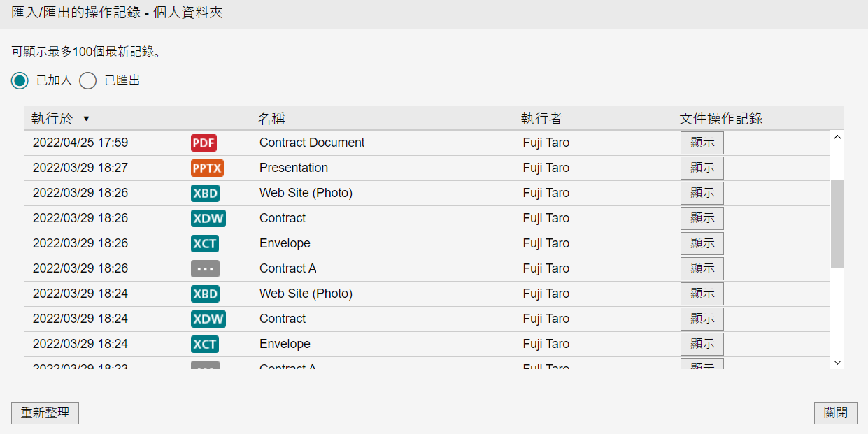868x434 pixels.
Task: Click the name "Contract" dated 18:24
Action: pyautogui.click(x=283, y=319)
